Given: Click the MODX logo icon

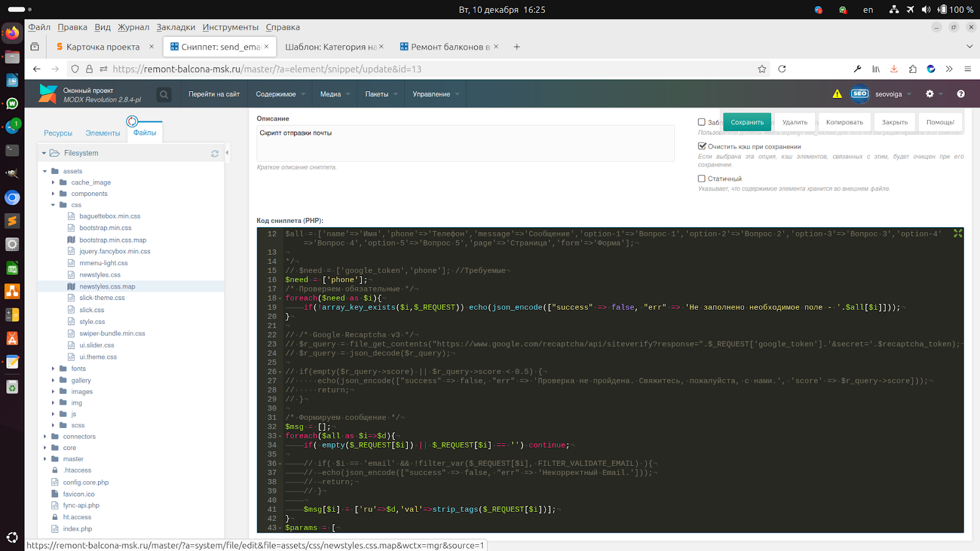Looking at the screenshot, I should 48,94.
